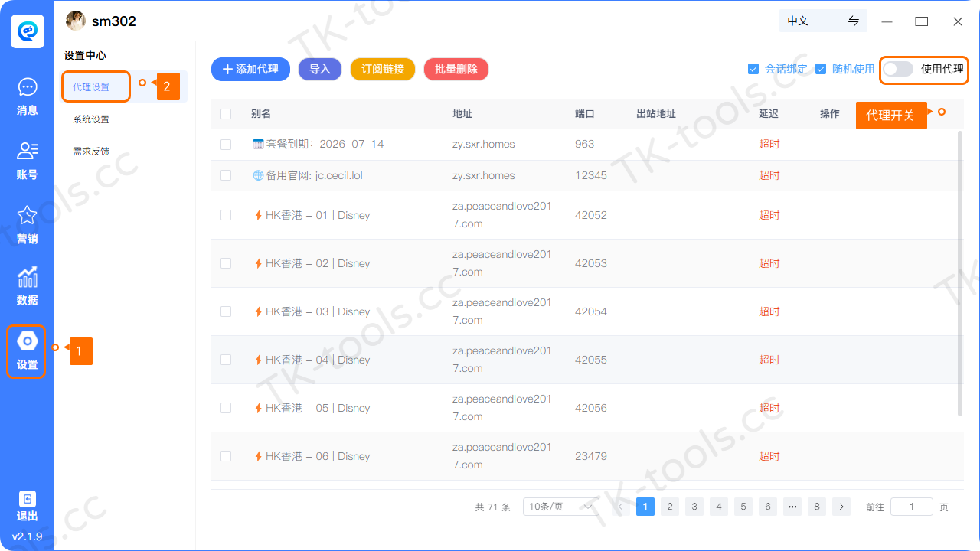Image resolution: width=980 pixels, height=551 pixels.
Task: Open the 数据 data section
Action: (27, 286)
